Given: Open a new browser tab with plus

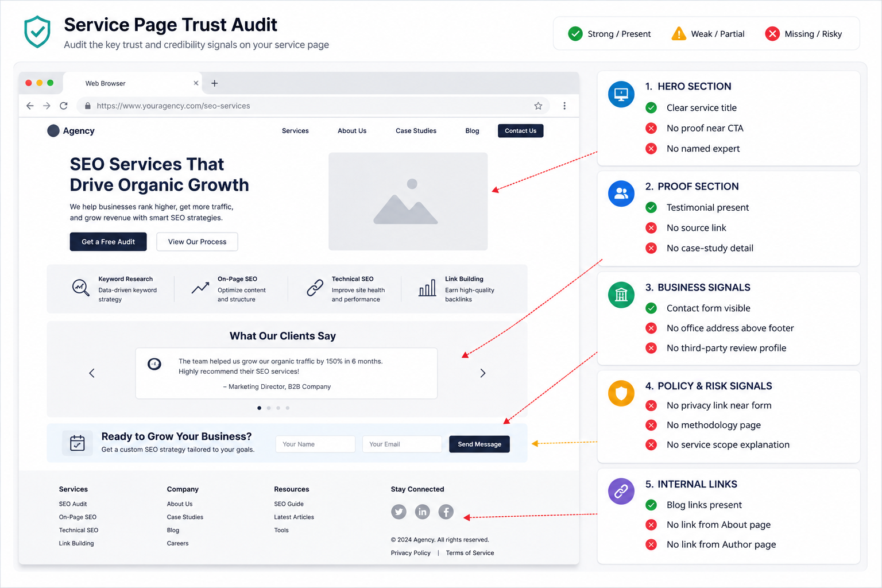Looking at the screenshot, I should [215, 83].
